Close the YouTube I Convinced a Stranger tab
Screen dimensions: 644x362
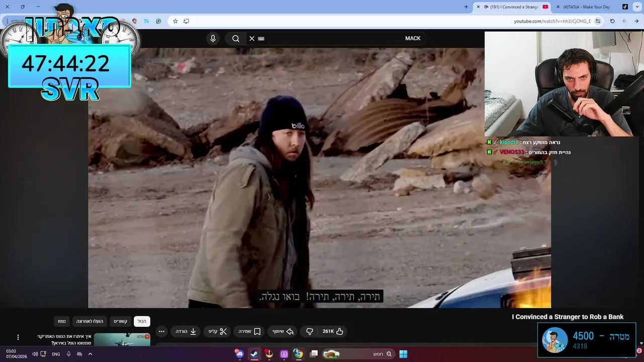coord(478,7)
